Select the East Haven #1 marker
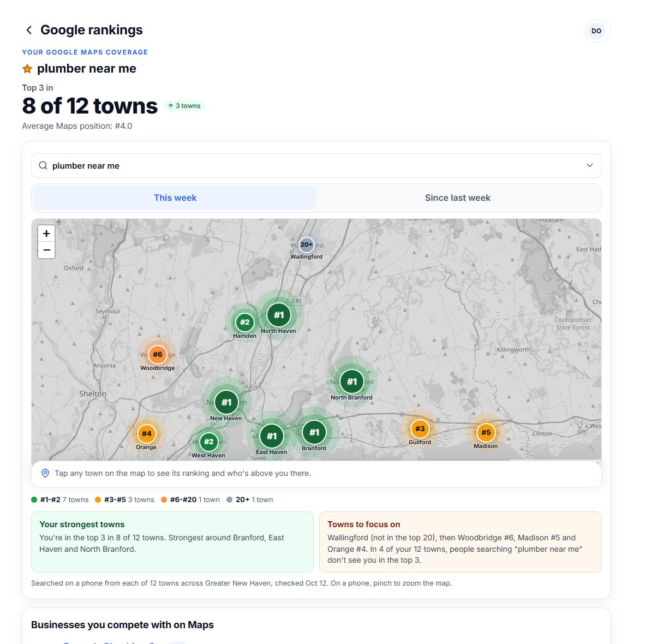 coord(272,436)
